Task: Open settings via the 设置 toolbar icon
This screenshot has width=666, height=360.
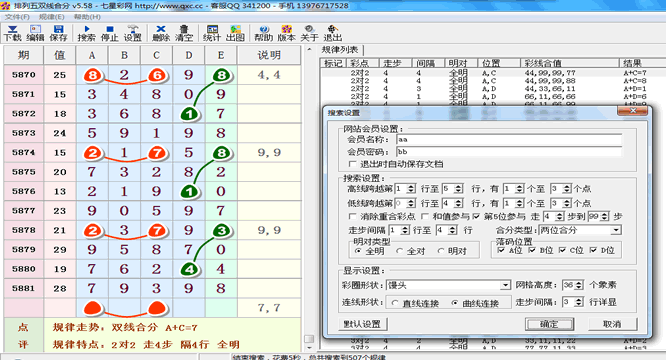Action: point(133,33)
